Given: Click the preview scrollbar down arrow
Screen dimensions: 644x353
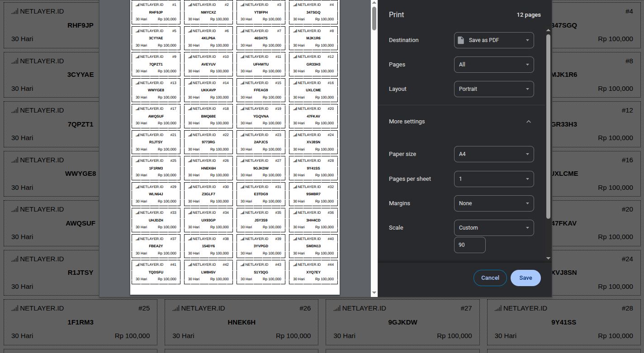Looking at the screenshot, I should pyautogui.click(x=374, y=293).
